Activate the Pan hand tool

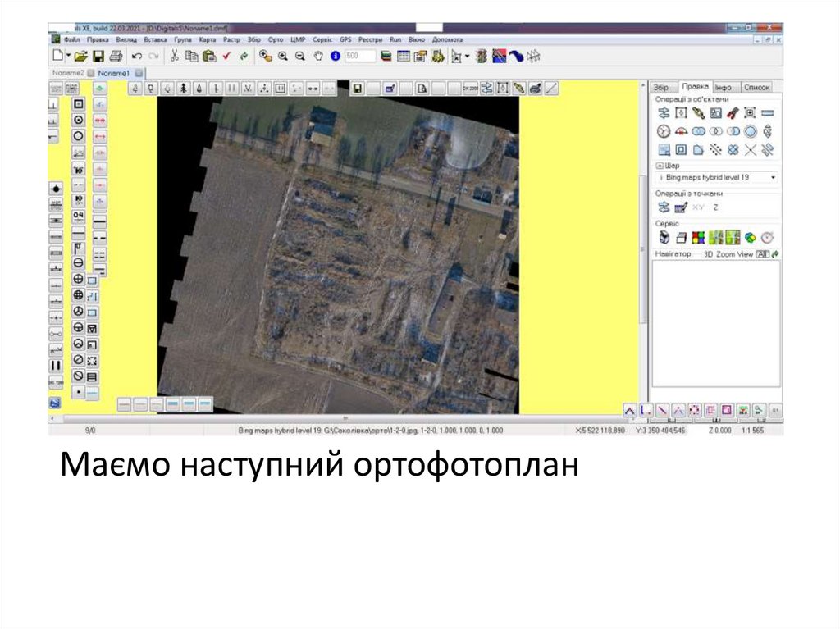coord(317,57)
